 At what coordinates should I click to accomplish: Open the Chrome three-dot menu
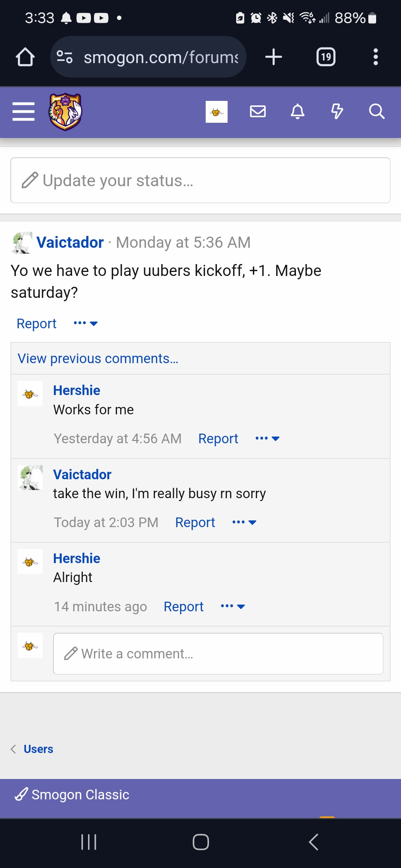pos(376,57)
